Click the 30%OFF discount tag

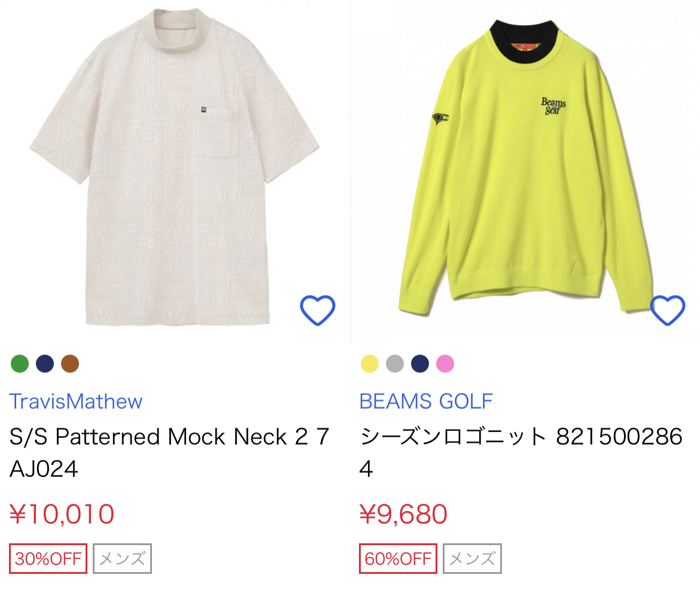point(48,559)
